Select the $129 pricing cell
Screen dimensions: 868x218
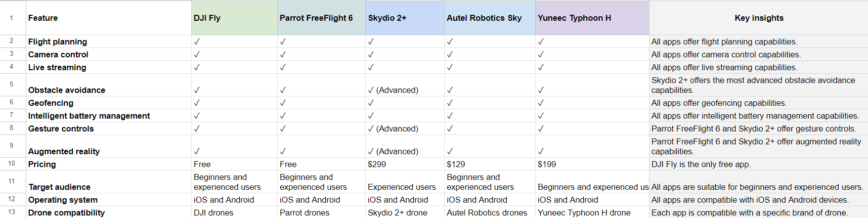(490, 164)
